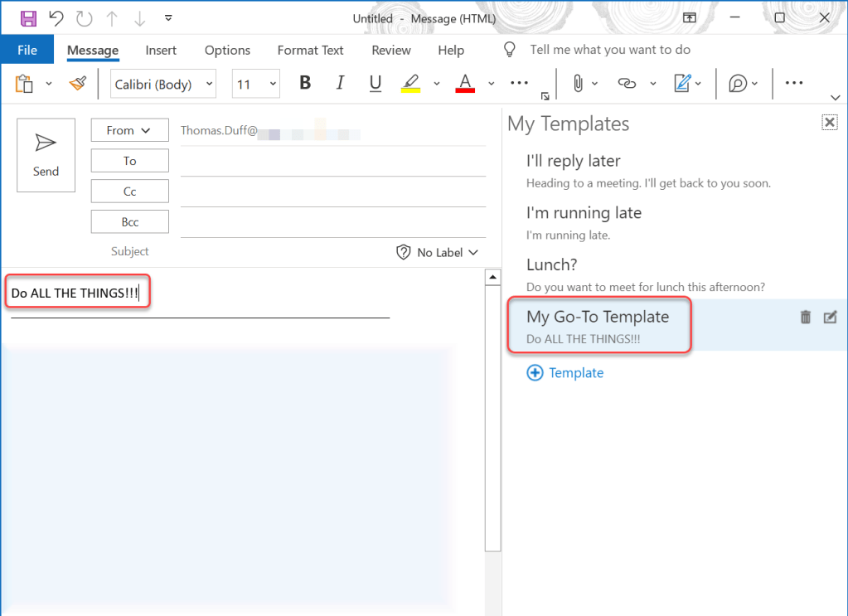
Task: Delete My Go-To Template with trash icon
Action: (805, 317)
